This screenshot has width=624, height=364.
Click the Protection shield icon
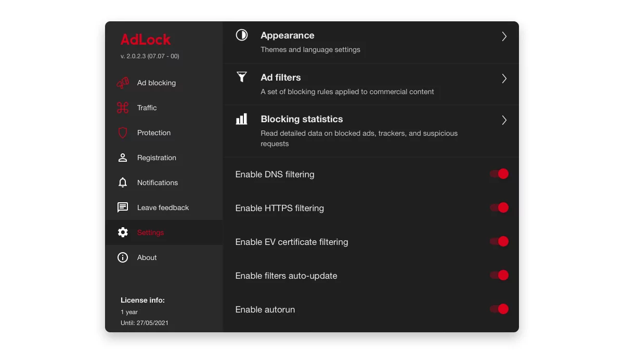point(123,133)
